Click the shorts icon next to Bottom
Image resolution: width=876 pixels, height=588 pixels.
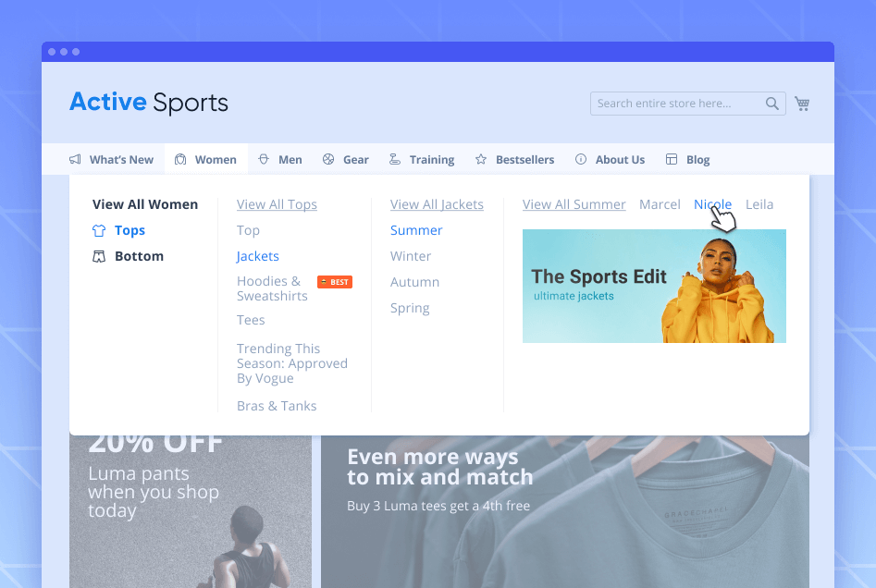click(99, 257)
